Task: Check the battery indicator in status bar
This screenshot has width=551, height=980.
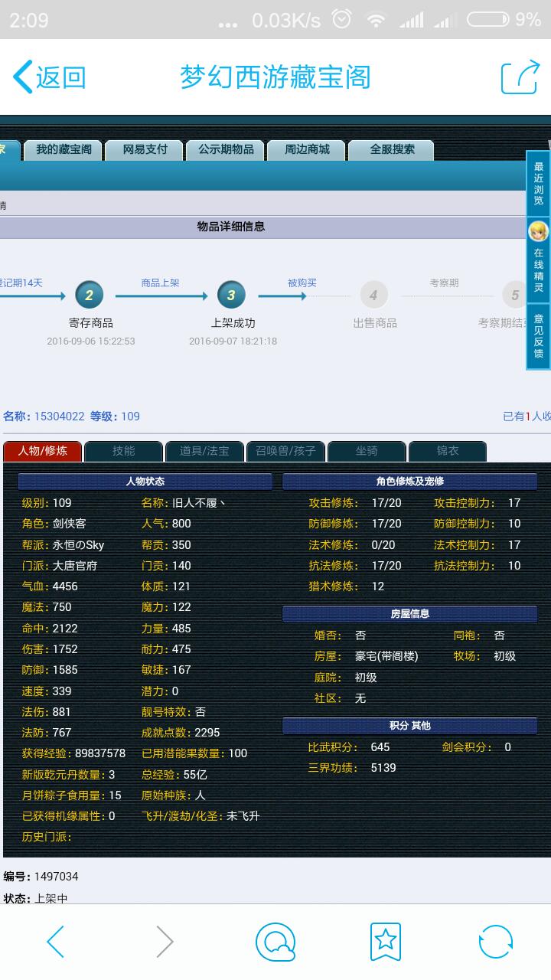Action: 487,20
